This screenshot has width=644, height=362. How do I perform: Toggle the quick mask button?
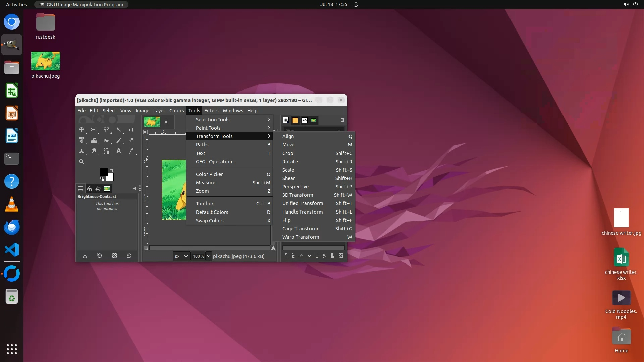pos(146,248)
